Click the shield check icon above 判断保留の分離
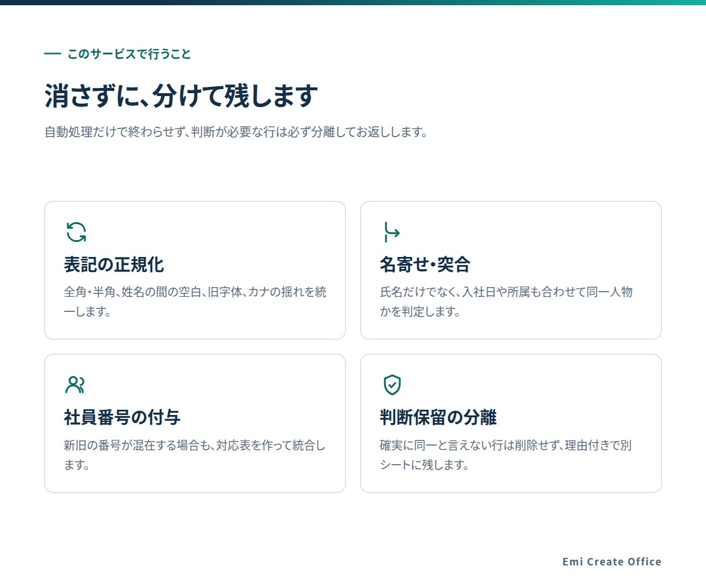The height and width of the screenshot is (588, 706). point(392,385)
